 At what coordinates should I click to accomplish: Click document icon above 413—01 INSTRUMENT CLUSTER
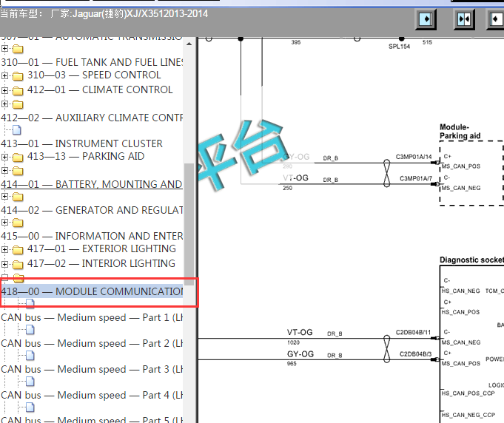[17, 130]
